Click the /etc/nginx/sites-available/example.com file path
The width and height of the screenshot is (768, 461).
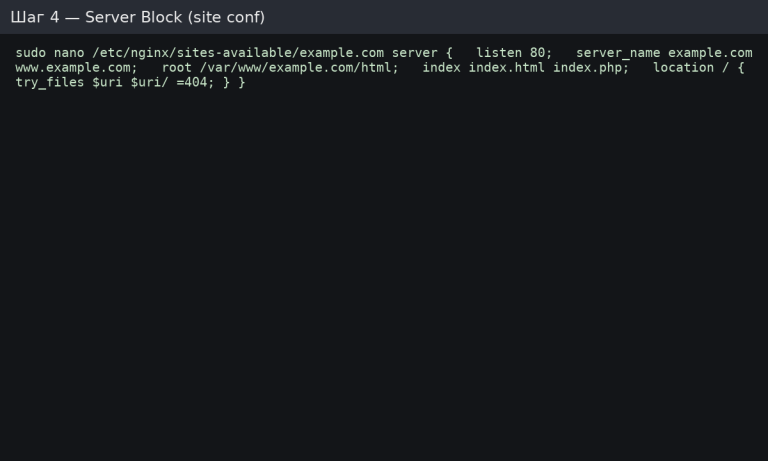click(238, 52)
